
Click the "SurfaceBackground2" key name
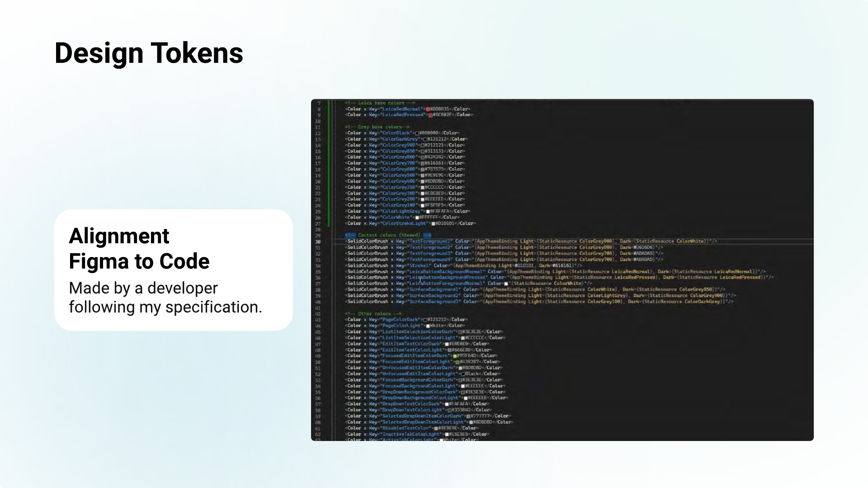coord(434,296)
